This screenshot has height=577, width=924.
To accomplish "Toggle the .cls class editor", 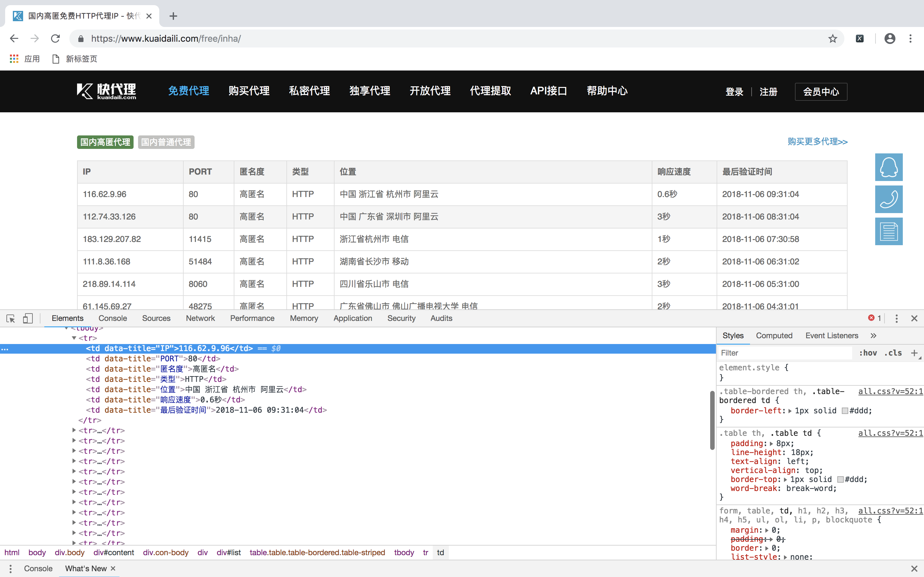I will 893,353.
